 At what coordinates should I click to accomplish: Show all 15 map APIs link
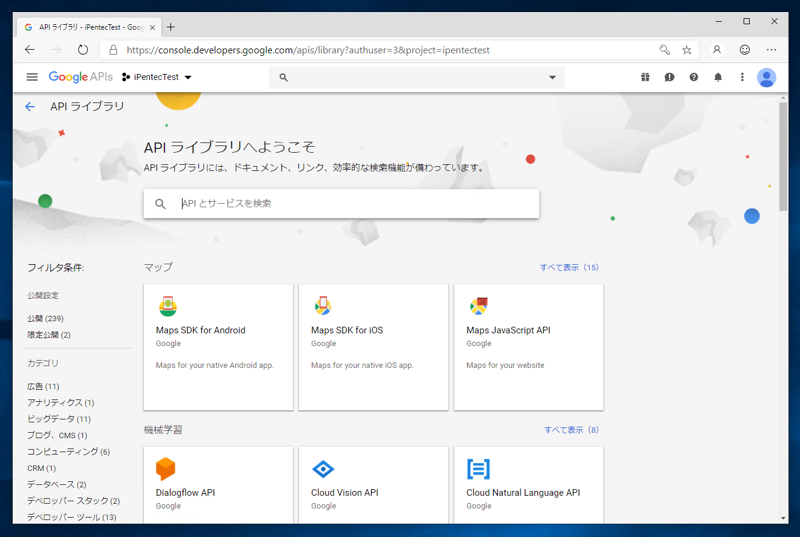pyautogui.click(x=569, y=267)
